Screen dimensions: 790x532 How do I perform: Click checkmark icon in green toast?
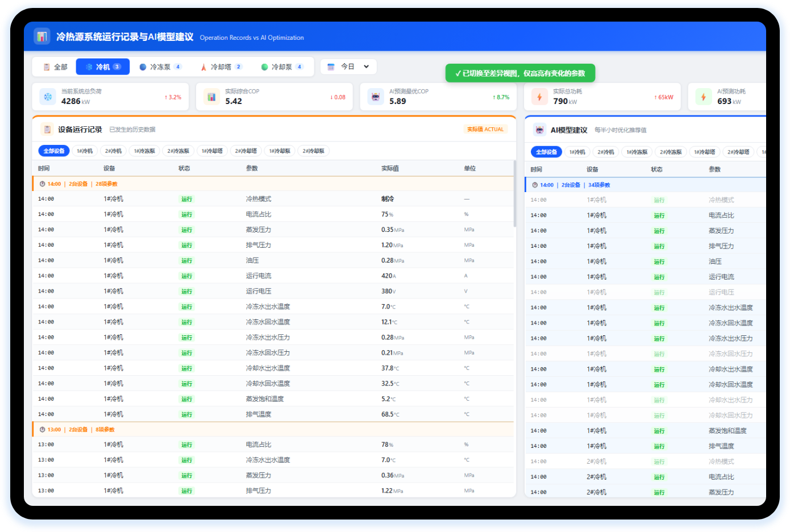coord(458,73)
